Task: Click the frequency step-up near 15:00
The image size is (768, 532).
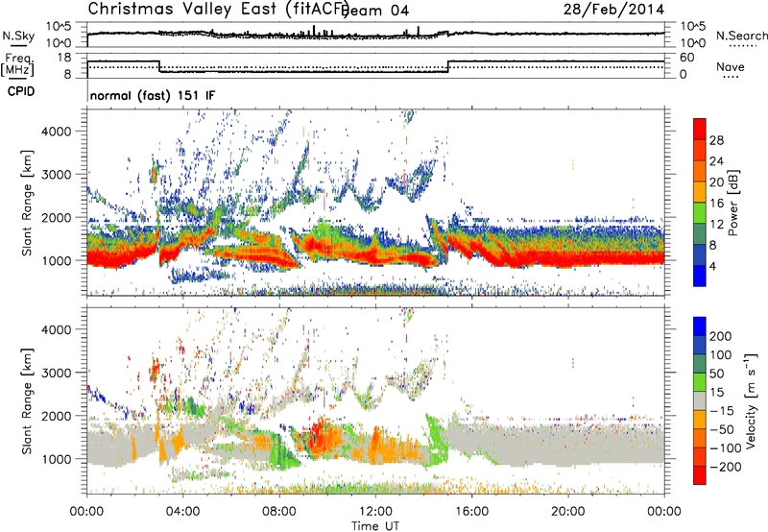Action: (x=447, y=66)
